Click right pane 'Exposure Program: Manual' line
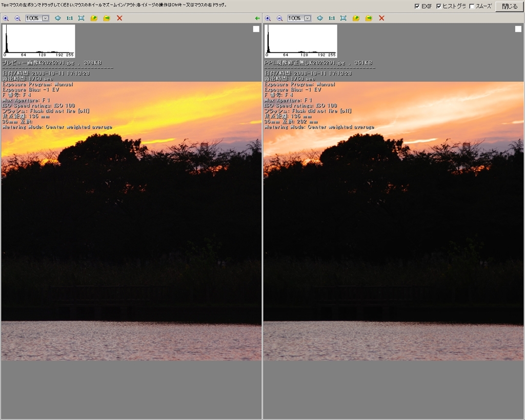 click(x=300, y=85)
